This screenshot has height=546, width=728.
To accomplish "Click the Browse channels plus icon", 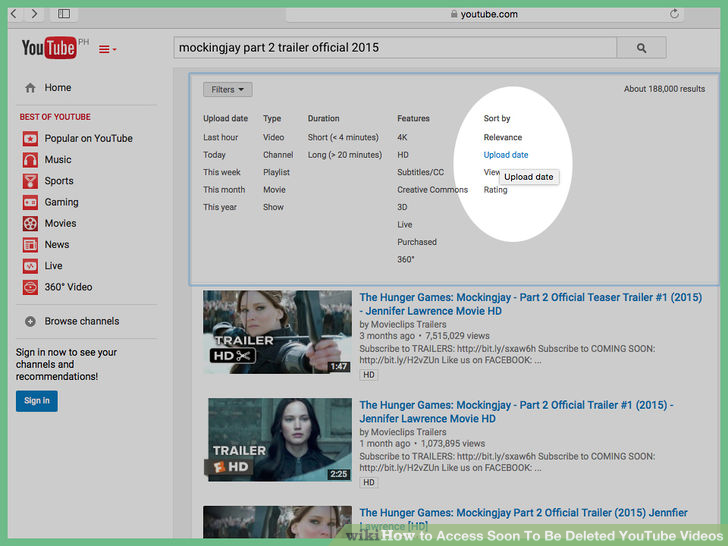I will (30, 321).
